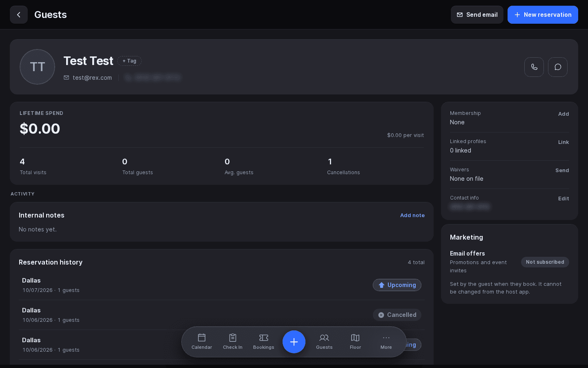Click the Avg. guests stat
The height and width of the screenshot is (368, 588).
click(239, 166)
